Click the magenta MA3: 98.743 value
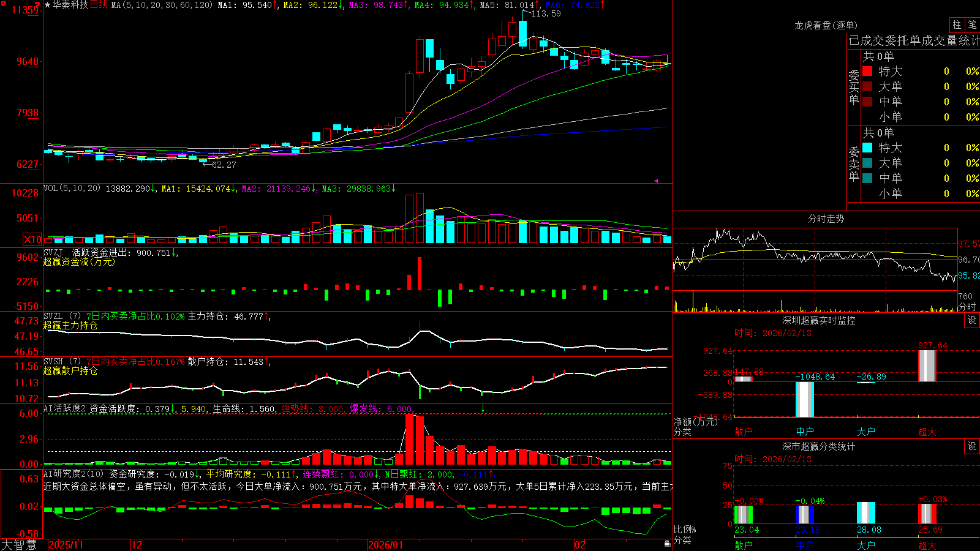This screenshot has width=980, height=551. [x=379, y=5]
